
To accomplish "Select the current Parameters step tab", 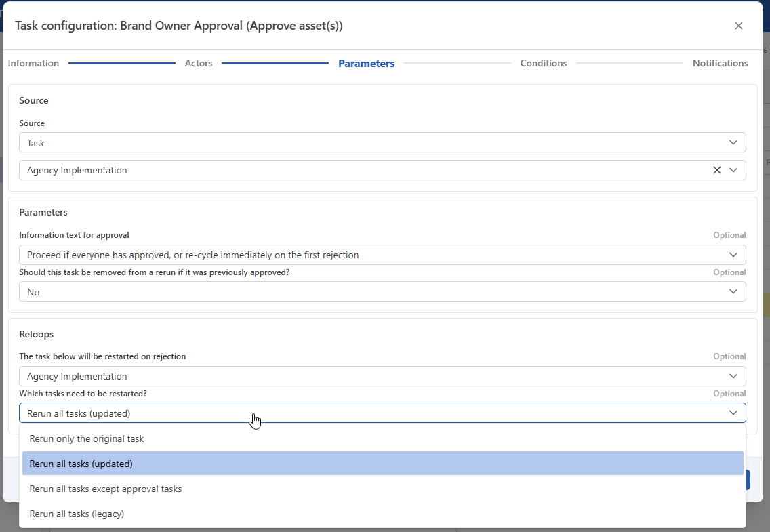I will click(366, 64).
